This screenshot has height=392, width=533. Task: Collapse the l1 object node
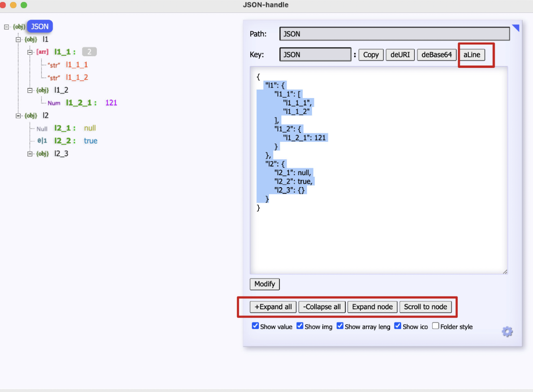tap(18, 39)
